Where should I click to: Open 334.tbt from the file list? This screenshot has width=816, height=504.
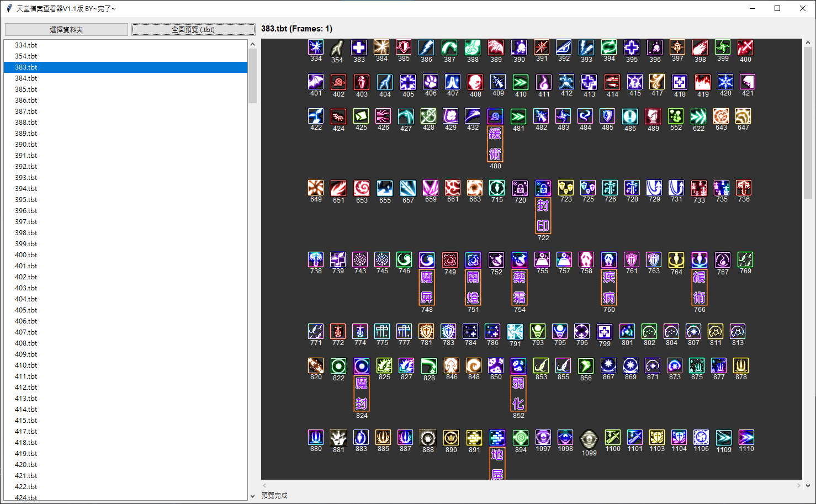coord(27,45)
